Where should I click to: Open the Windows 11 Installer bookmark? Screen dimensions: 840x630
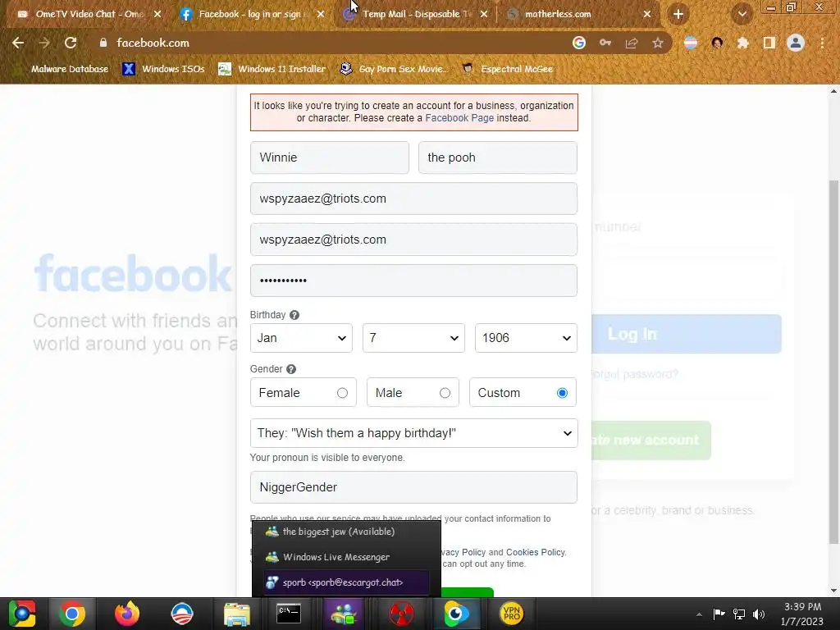pos(272,69)
